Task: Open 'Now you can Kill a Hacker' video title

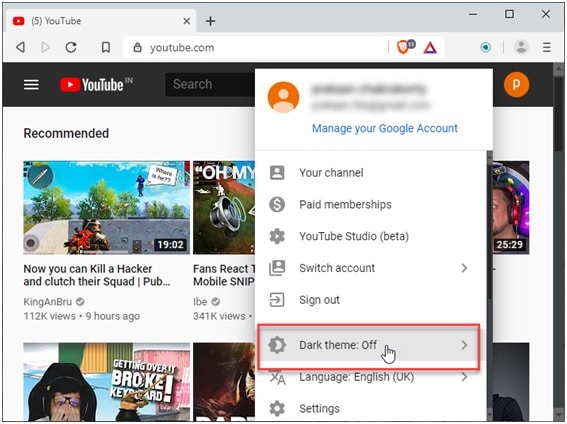Action: tap(97, 275)
